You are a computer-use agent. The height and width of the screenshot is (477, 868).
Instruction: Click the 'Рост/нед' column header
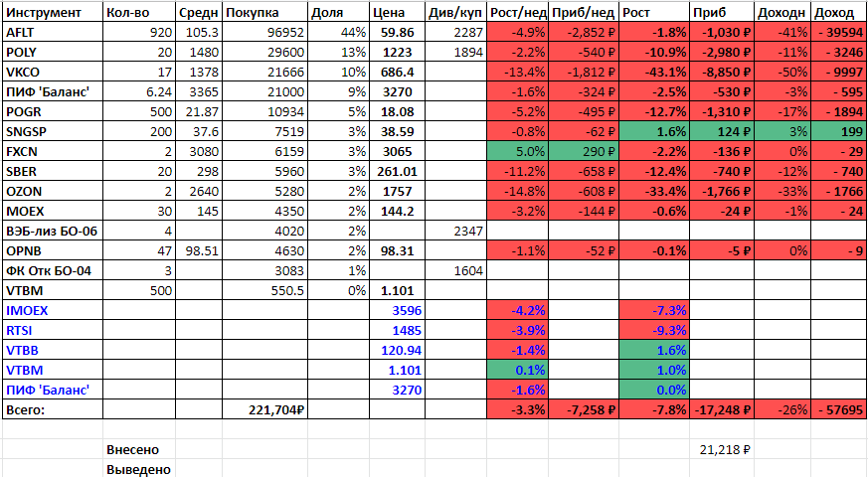(x=517, y=12)
